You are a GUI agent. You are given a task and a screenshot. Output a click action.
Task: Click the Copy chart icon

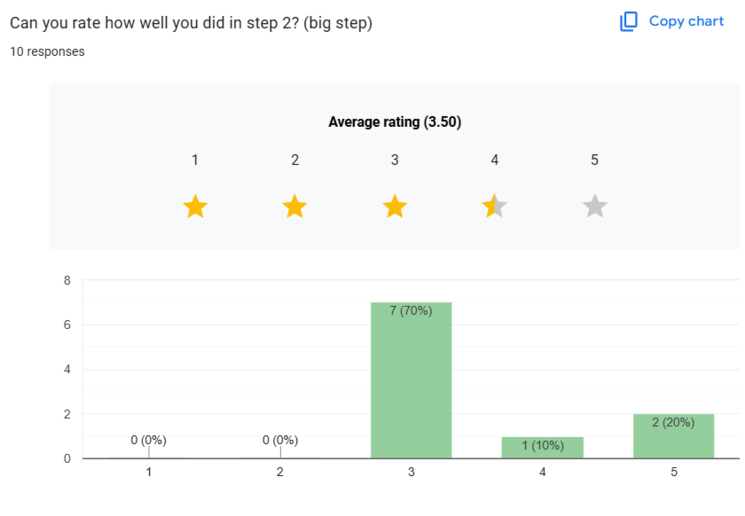click(x=628, y=21)
